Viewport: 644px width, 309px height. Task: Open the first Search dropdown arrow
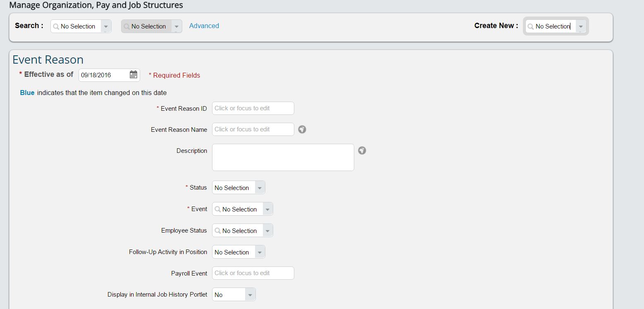tap(106, 26)
